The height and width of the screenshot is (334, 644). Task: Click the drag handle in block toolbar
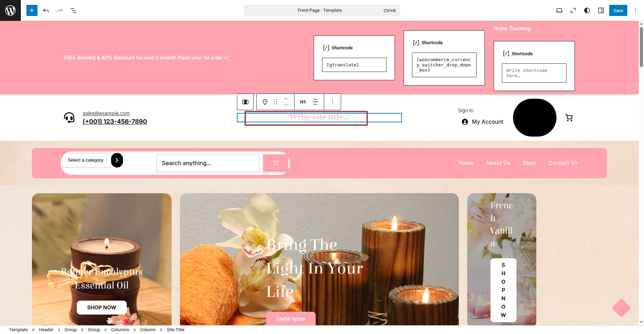275,102
